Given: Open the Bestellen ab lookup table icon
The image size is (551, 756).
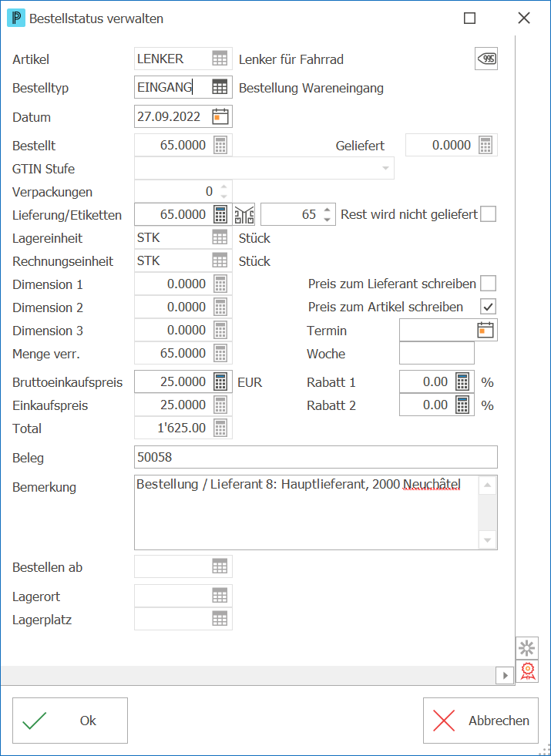Looking at the screenshot, I should pos(220,566).
